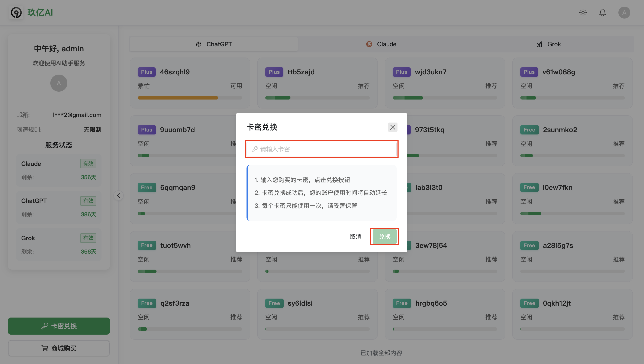Image resolution: width=644 pixels, height=364 pixels.
Task: Toggle the light/dark theme sun icon
Action: point(583,13)
